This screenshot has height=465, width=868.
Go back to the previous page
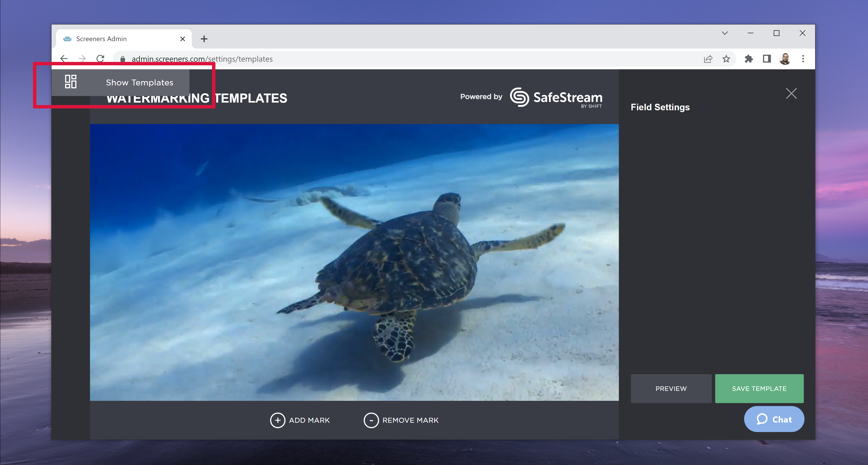[64, 59]
